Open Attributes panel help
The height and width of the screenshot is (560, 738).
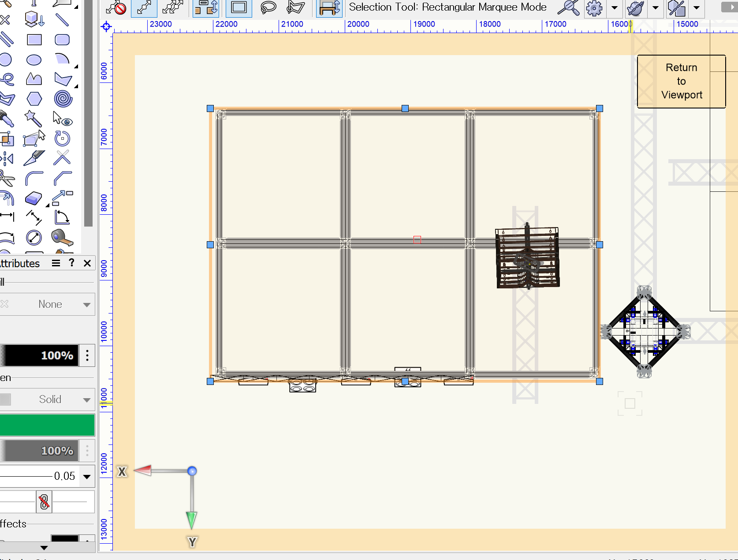pyautogui.click(x=71, y=263)
